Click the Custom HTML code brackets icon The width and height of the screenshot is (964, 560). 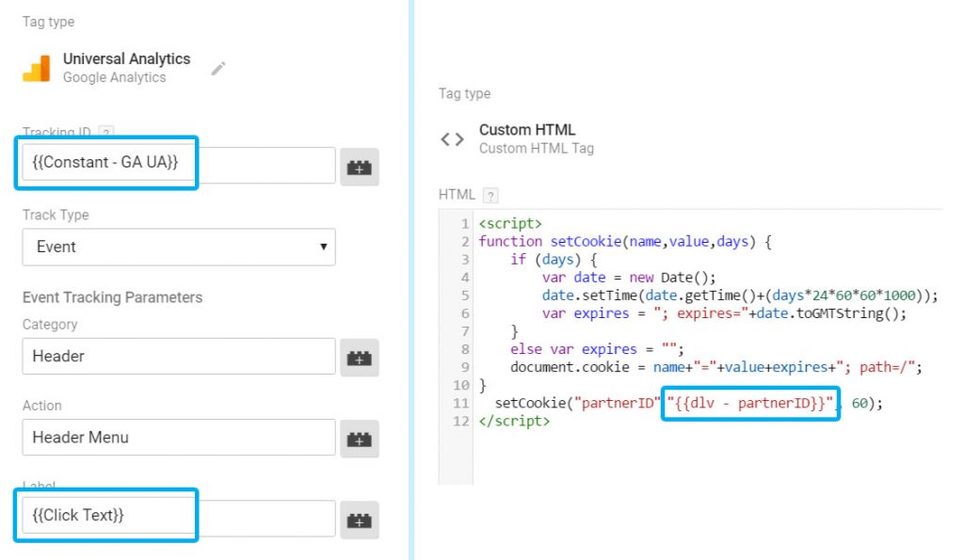[x=452, y=137]
